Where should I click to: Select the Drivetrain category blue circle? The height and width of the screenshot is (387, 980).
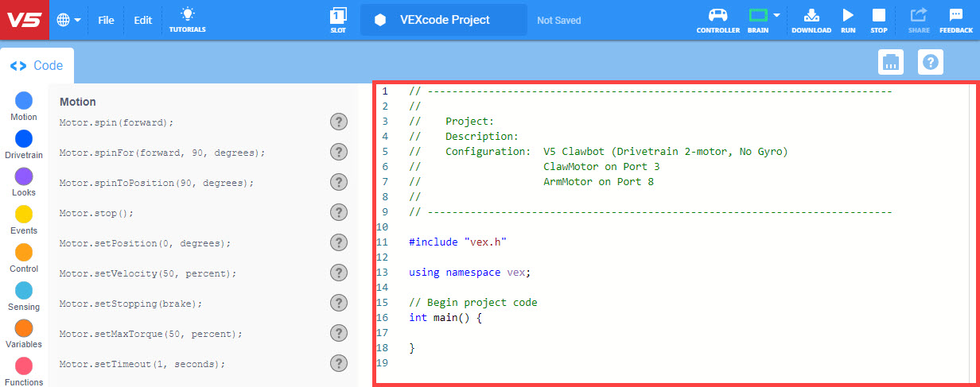[24, 139]
